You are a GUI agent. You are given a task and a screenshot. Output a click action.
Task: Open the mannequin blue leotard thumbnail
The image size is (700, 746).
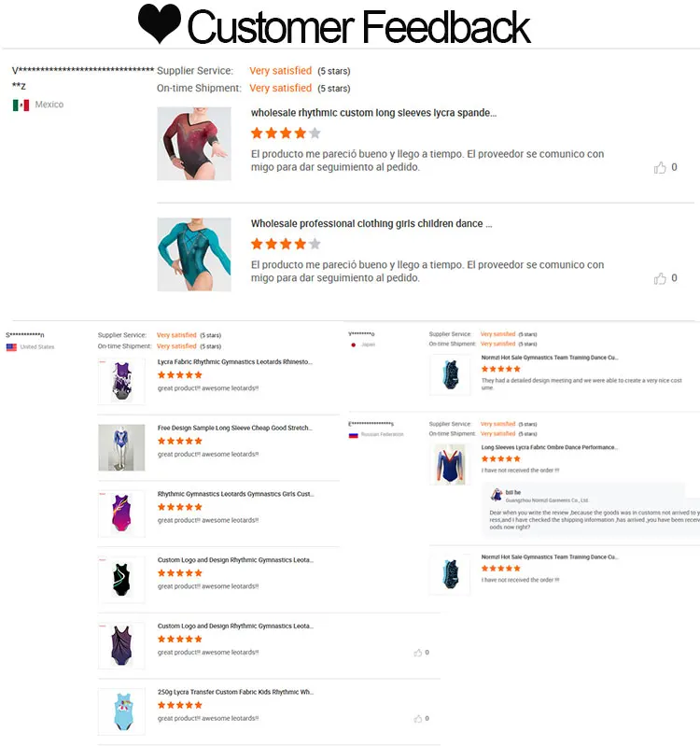click(121, 447)
